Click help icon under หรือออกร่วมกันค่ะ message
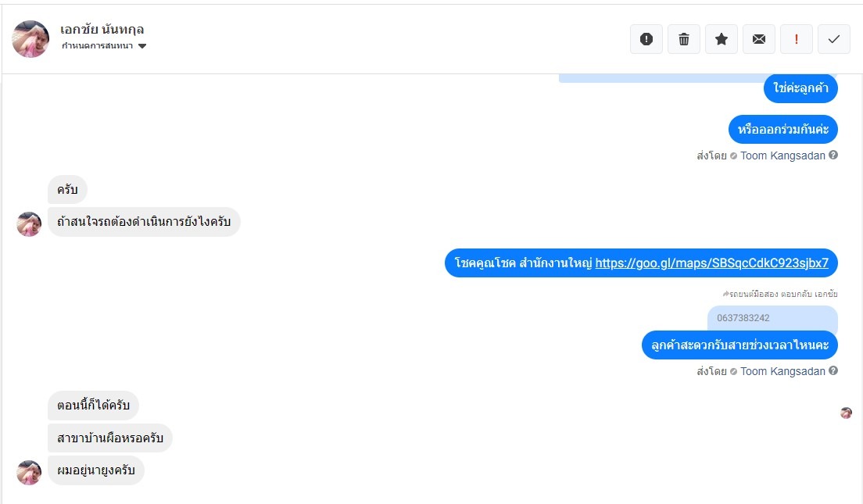863x504 pixels. coord(833,155)
